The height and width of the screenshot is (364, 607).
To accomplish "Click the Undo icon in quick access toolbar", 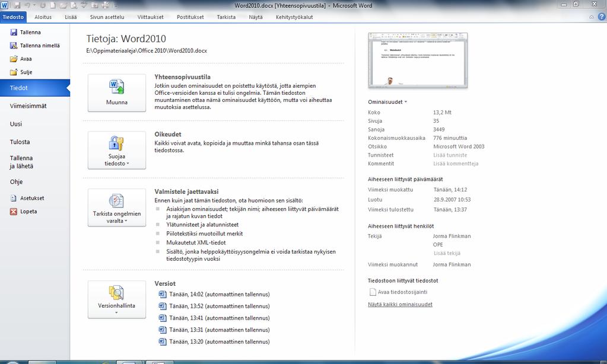I will pyautogui.click(x=27, y=5).
